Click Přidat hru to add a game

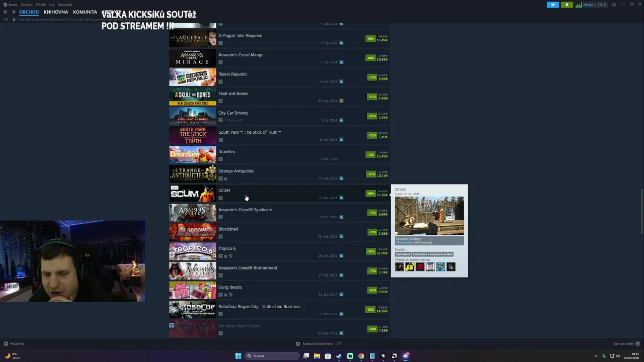(14, 344)
